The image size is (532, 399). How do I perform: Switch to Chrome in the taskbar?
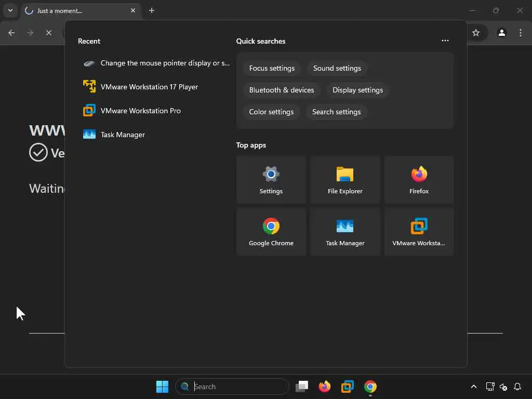(370, 387)
